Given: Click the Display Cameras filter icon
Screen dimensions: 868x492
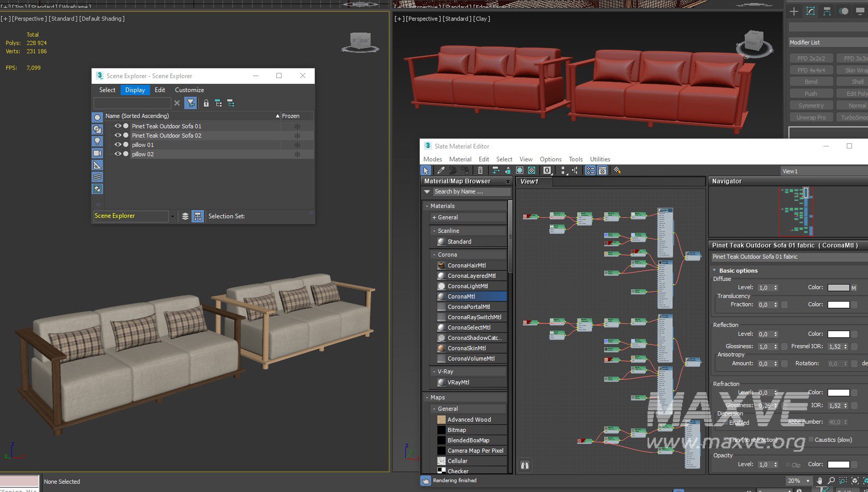Looking at the screenshot, I should pos(97,153).
